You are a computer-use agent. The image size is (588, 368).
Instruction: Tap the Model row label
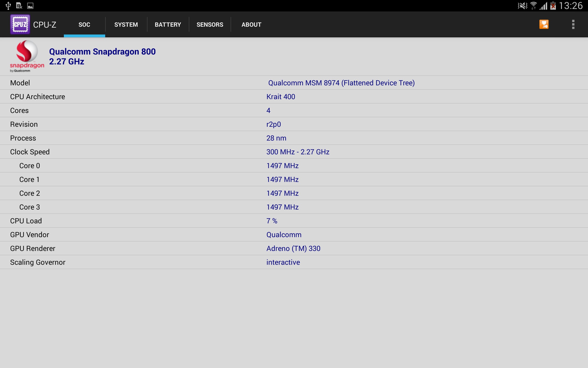tap(20, 83)
